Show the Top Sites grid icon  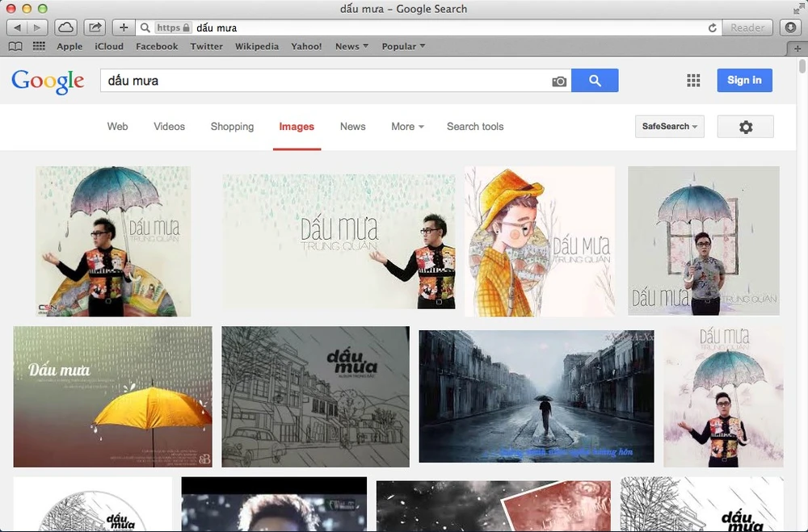39,46
